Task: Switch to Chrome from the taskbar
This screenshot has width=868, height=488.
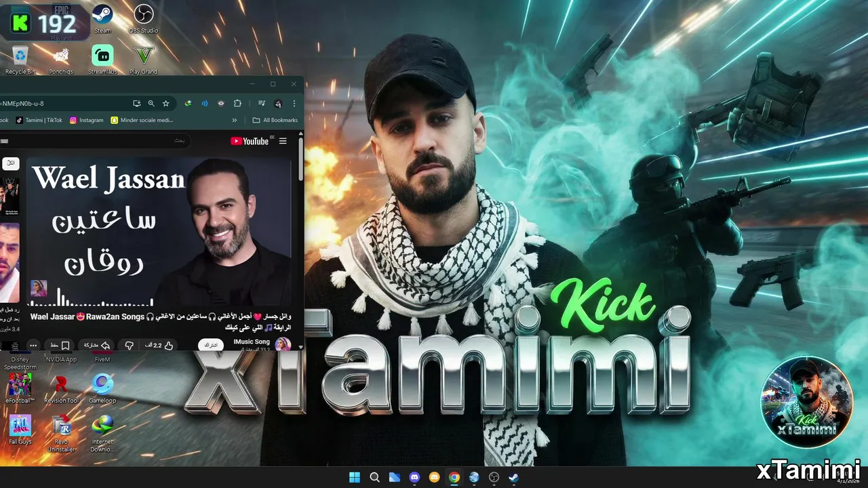Action: pyautogui.click(x=454, y=477)
